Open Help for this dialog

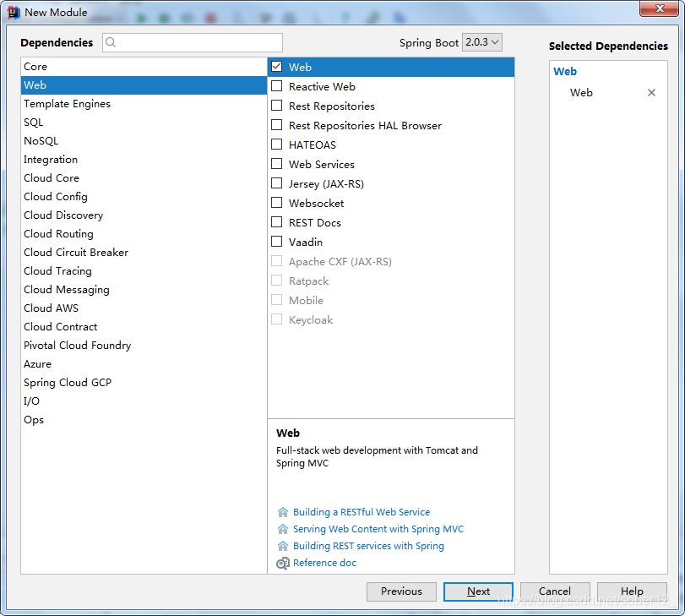pyautogui.click(x=632, y=591)
